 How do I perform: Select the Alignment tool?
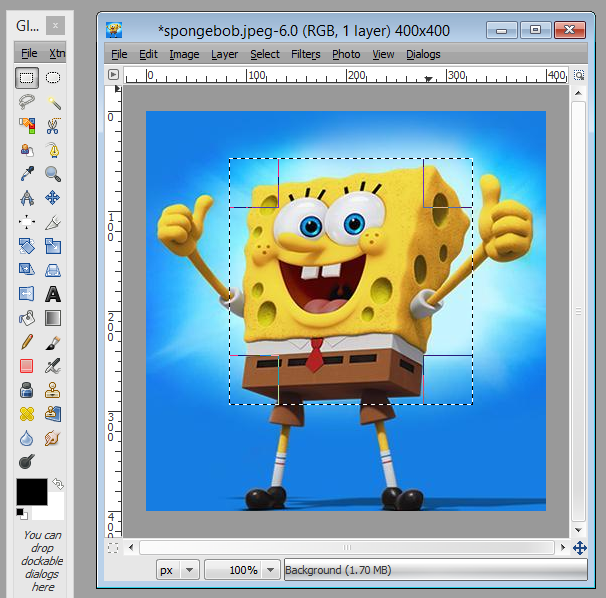(x=27, y=222)
